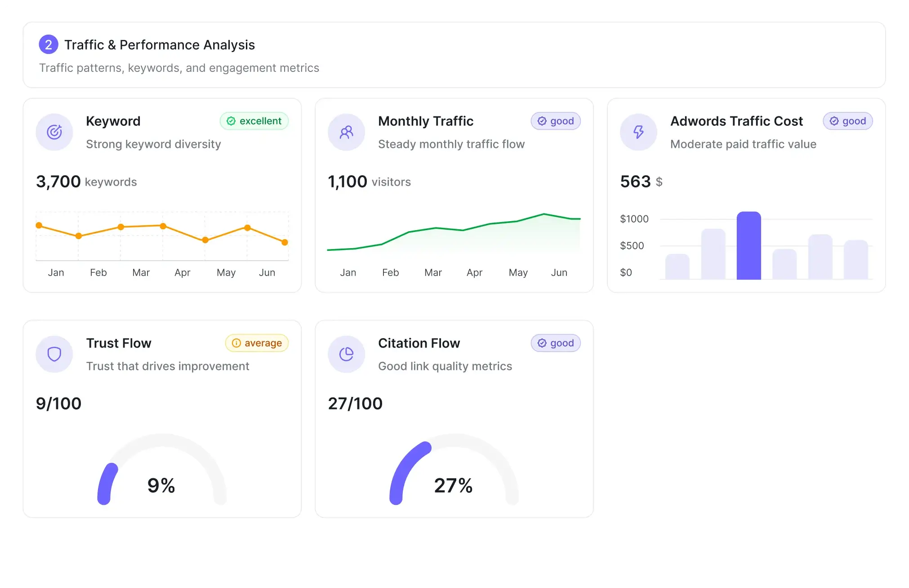Click the purple step 2 badge
Screen dimensions: 909x588
click(49, 45)
